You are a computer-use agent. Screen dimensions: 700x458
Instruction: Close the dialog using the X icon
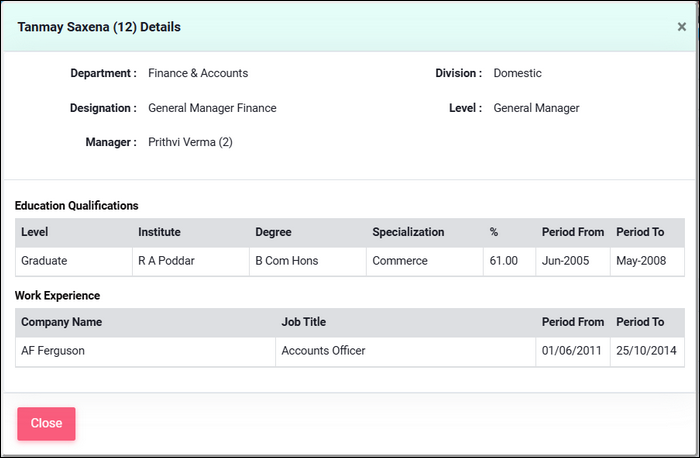pos(681,27)
